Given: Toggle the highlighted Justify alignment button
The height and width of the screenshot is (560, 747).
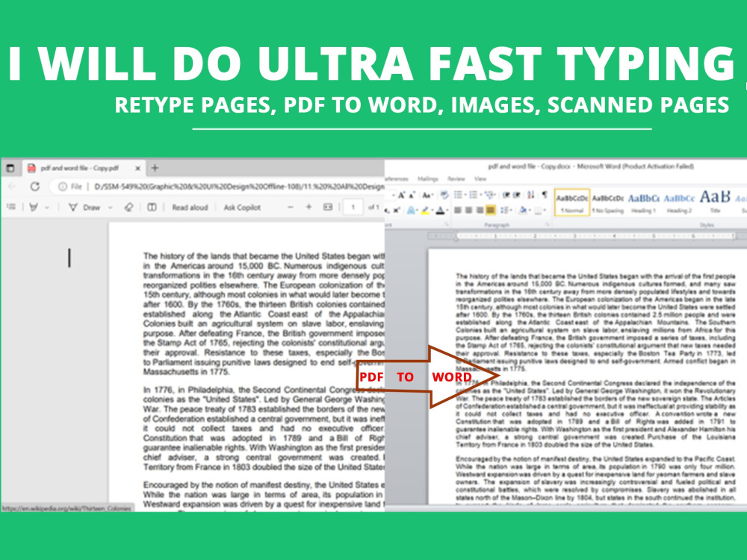Looking at the screenshot, I should click(491, 210).
